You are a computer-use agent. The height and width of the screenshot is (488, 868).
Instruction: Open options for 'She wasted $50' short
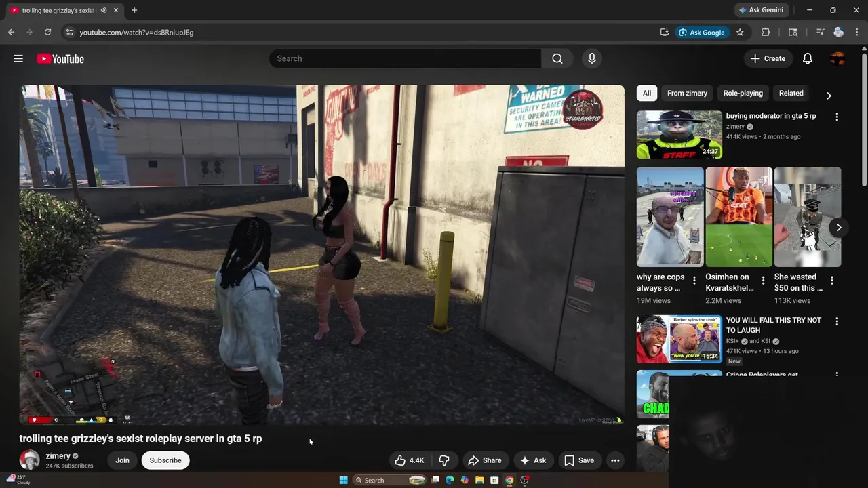click(x=832, y=280)
